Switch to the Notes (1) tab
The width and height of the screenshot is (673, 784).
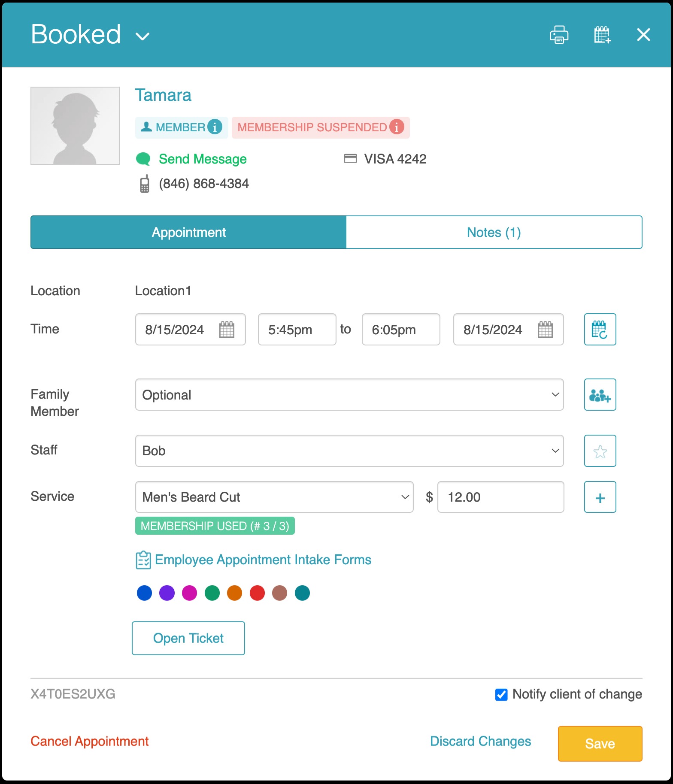(494, 232)
